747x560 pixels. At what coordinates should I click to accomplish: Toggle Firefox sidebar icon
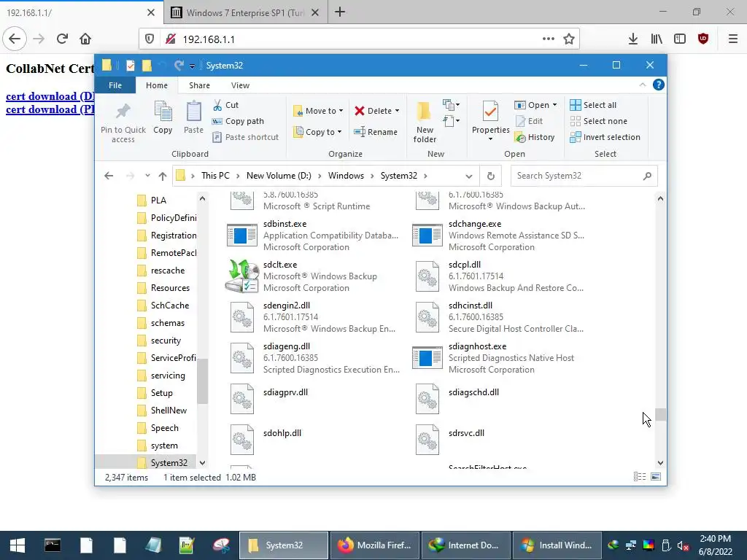[x=680, y=39]
